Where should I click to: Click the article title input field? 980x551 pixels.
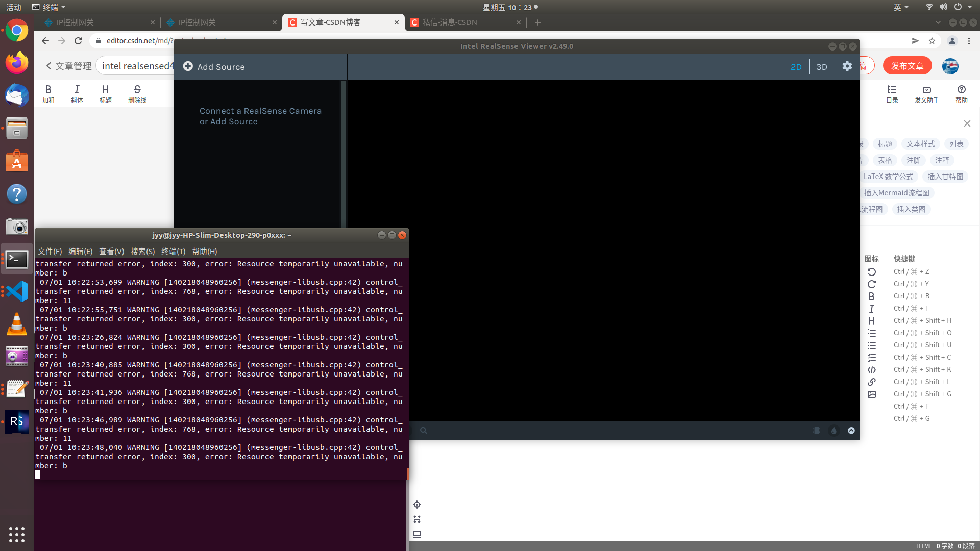pos(137,65)
